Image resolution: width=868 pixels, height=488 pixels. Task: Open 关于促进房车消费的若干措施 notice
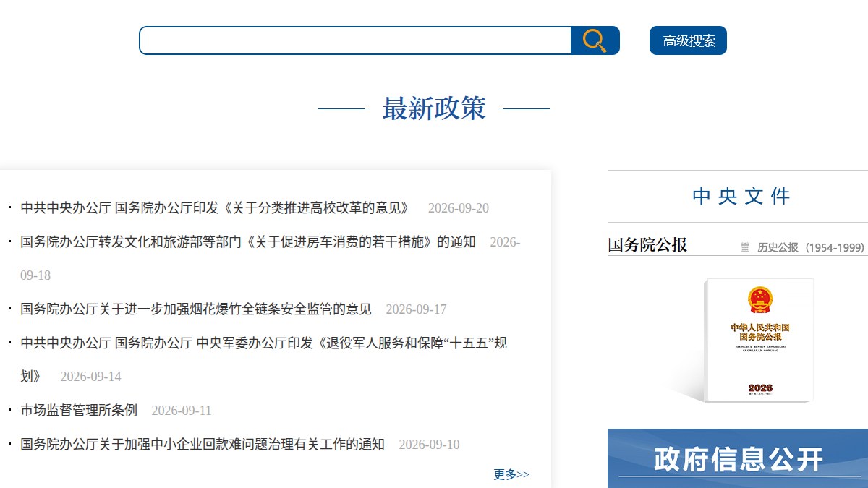click(248, 242)
